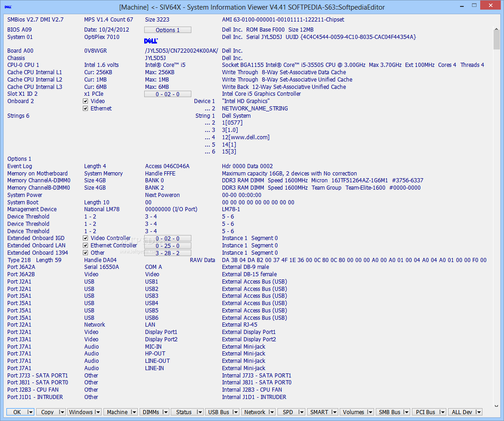504x421 pixels.
Task: Open the Windows button dropdown arrow
Action: (98, 412)
